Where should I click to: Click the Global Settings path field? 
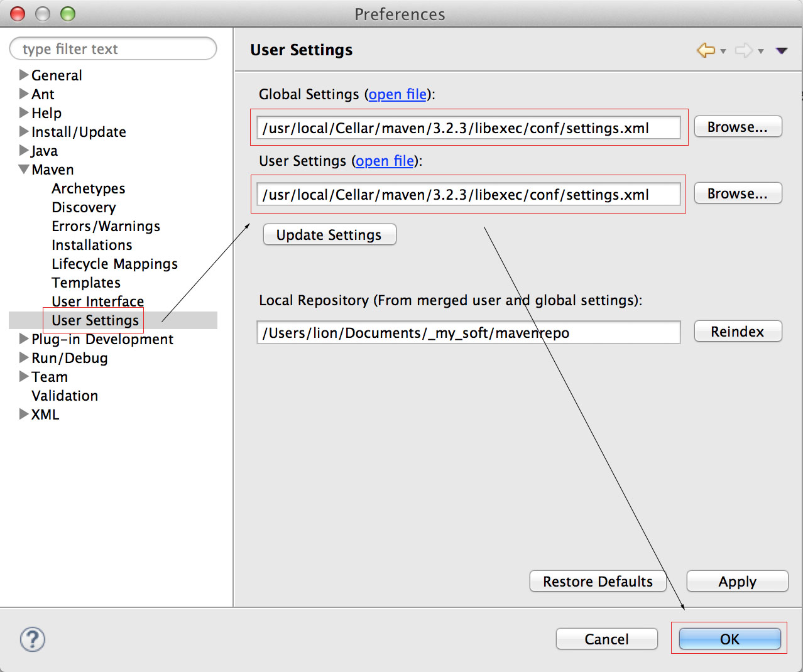(469, 128)
